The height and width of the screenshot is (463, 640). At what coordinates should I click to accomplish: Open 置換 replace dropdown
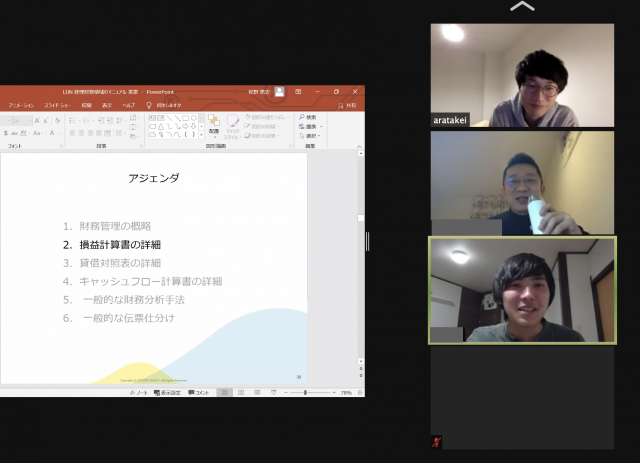[x=311, y=127]
